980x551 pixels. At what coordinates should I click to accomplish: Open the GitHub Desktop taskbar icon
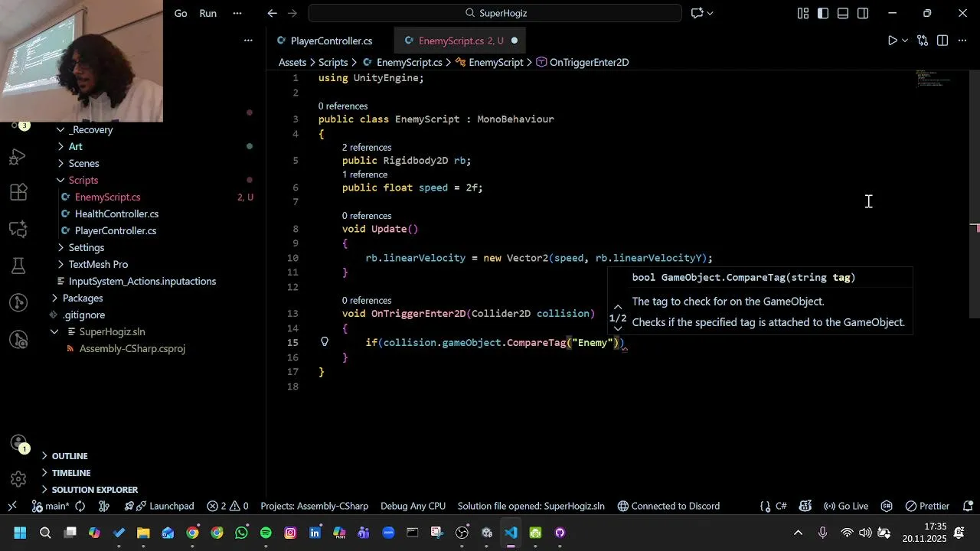(x=560, y=533)
